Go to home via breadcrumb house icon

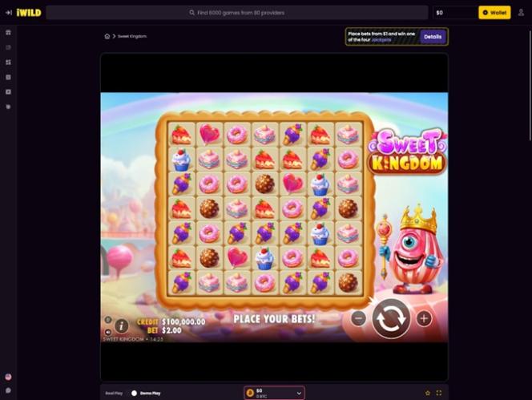pos(107,36)
